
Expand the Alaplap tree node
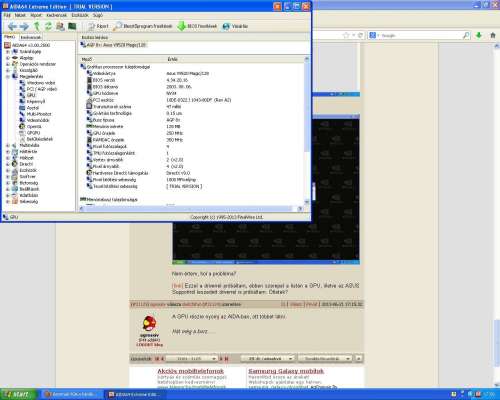click(8, 58)
